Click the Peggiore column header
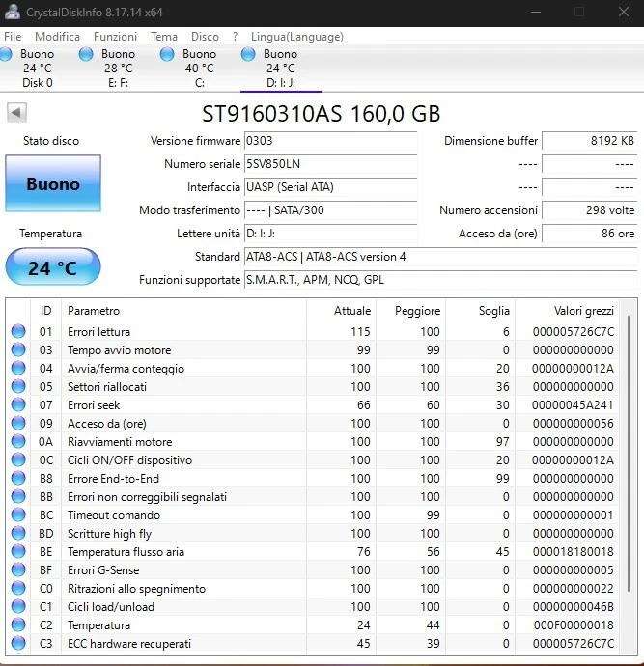Image resolution: width=644 pixels, height=666 pixels. pos(410,311)
